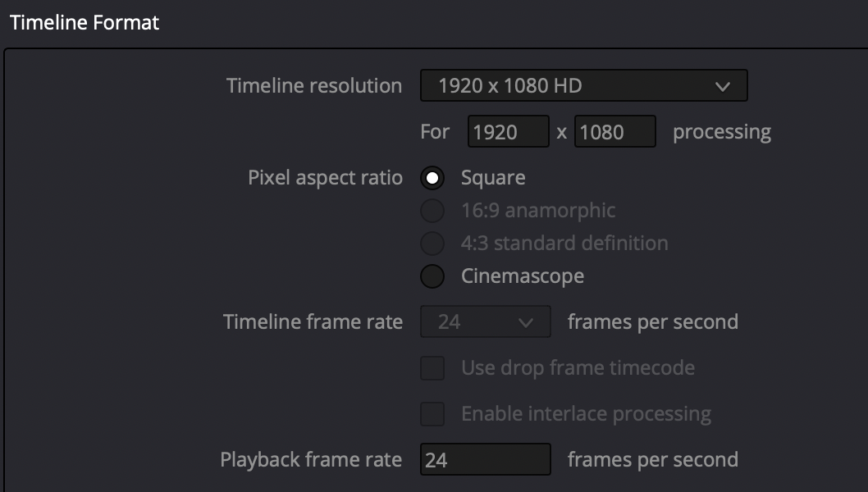This screenshot has height=492, width=868.
Task: Open the Timeline frame rate dropdown
Action: 485,321
